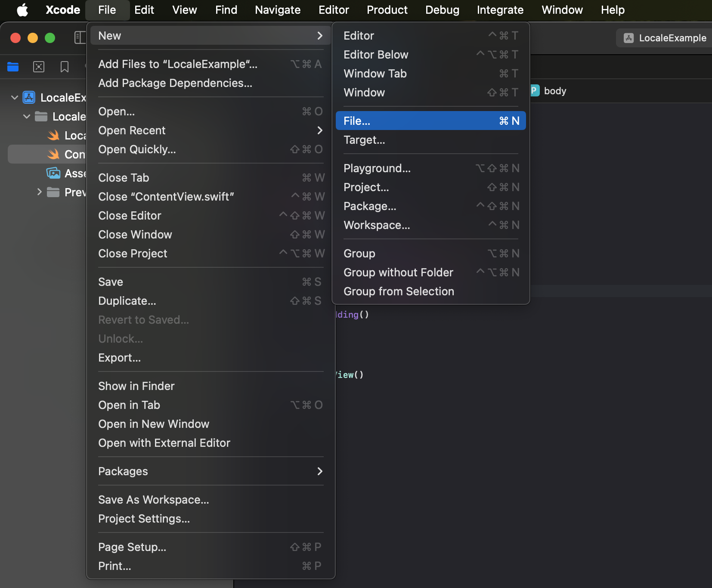This screenshot has height=588, width=712.
Task: Choose Close "ContentView.swift"
Action: tap(211, 197)
